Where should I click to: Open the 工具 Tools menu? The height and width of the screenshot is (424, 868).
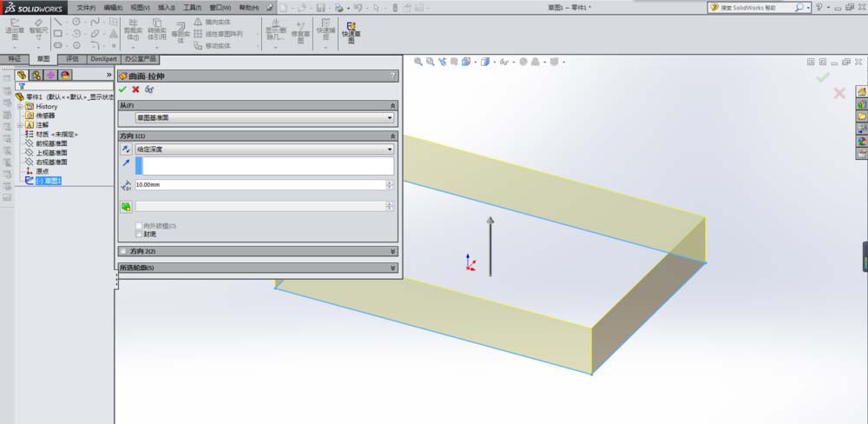(x=193, y=8)
